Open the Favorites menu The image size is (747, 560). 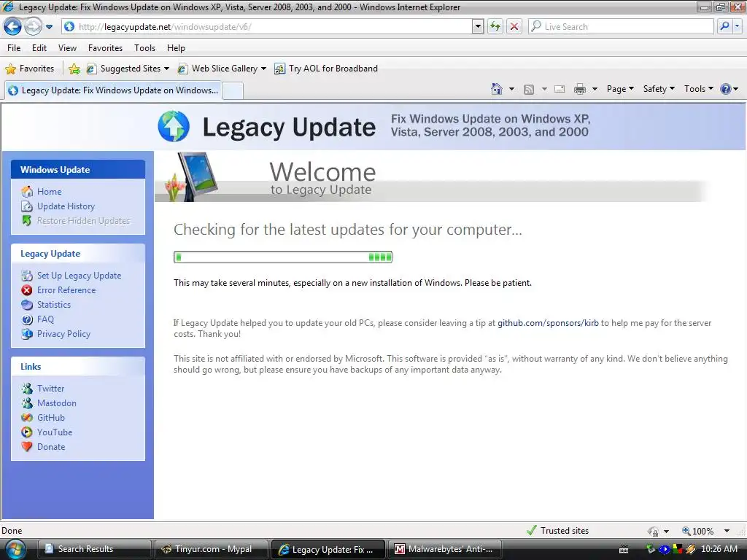pyautogui.click(x=105, y=48)
